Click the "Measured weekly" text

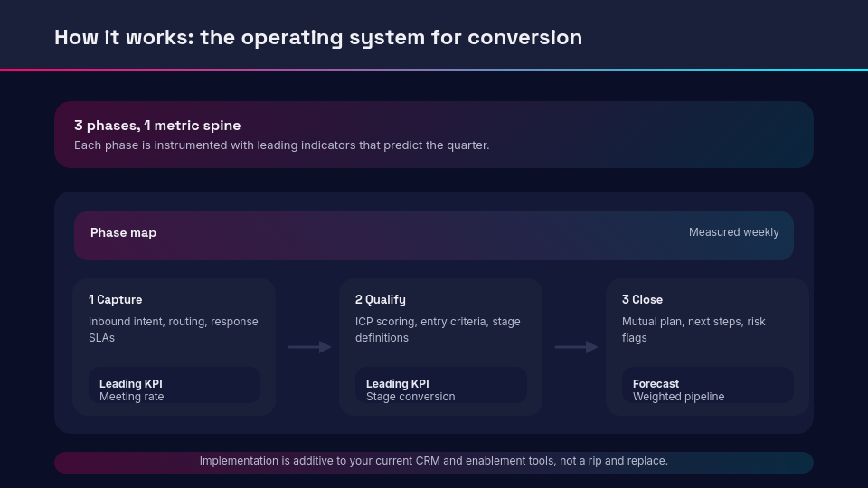(733, 232)
